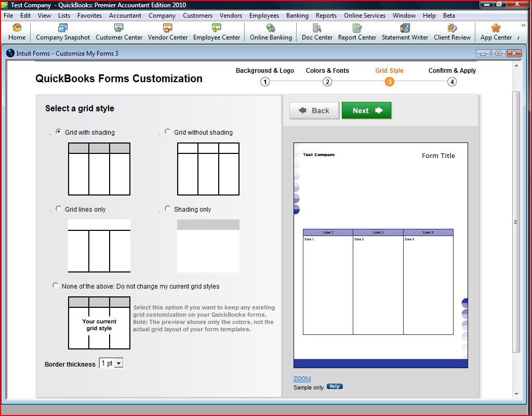The width and height of the screenshot is (532, 416).
Task: Click the vertical scrollbar thumb
Action: point(516,222)
